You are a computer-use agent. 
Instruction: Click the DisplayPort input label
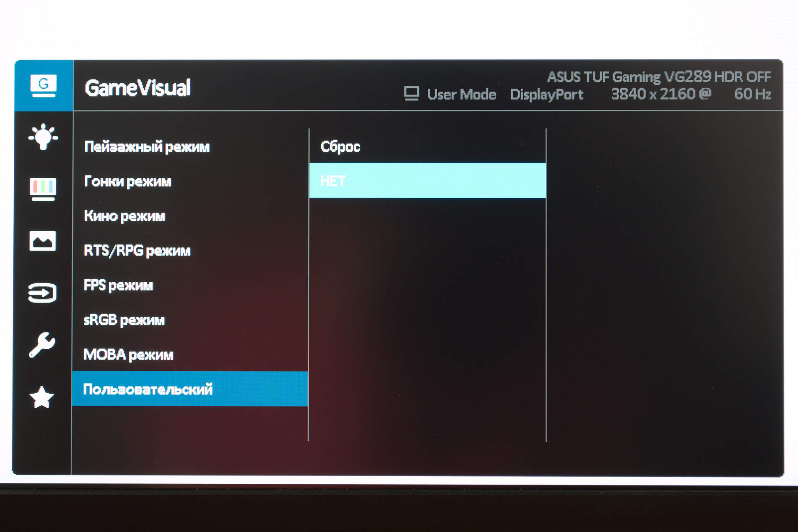[547, 94]
